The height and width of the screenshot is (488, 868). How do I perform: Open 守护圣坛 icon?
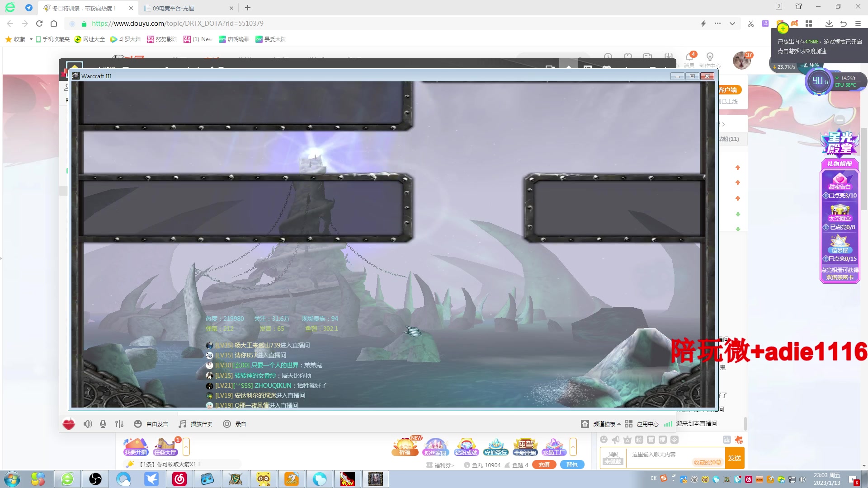pos(496,447)
